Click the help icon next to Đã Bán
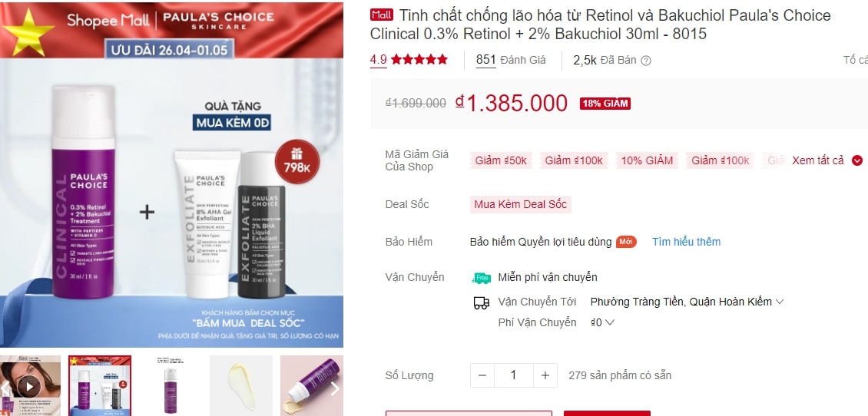The image size is (868, 416). (645, 61)
